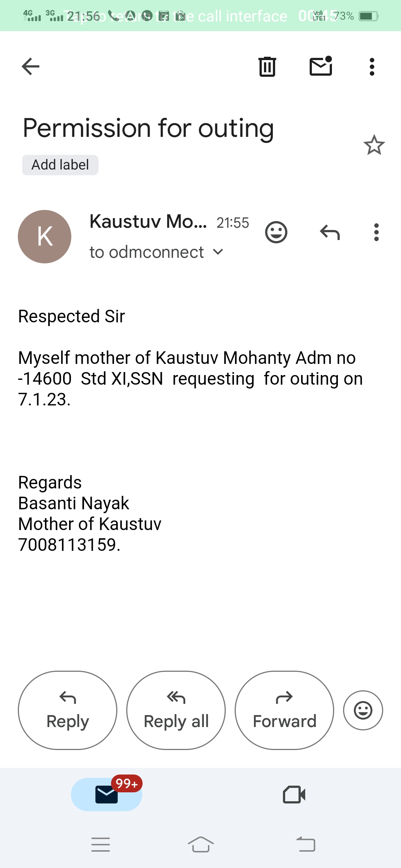The height and width of the screenshot is (868, 401).
Task: Open the top-right three-dot options menu
Action: [x=372, y=67]
